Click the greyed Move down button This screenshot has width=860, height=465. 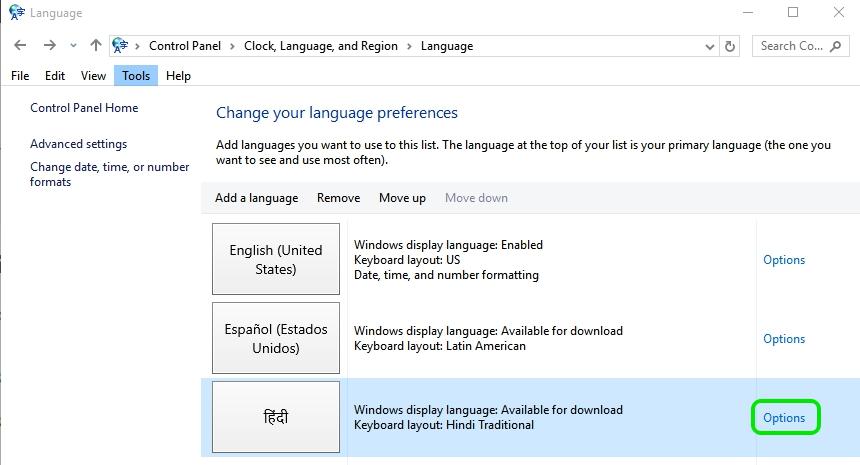(476, 198)
